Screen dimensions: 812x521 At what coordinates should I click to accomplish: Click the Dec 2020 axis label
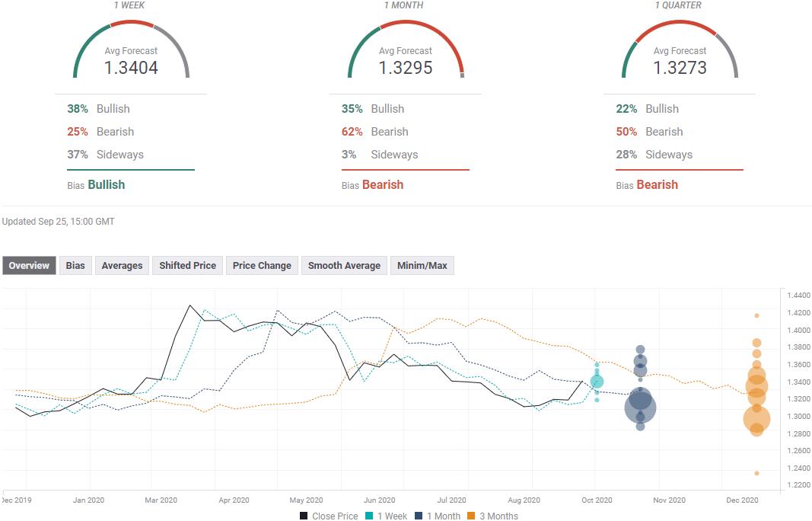(742, 500)
